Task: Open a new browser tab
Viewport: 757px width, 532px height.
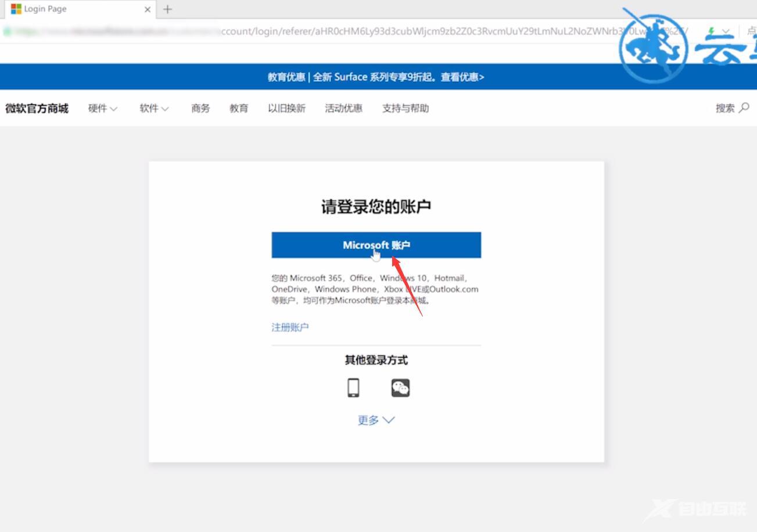Action: 167,9
